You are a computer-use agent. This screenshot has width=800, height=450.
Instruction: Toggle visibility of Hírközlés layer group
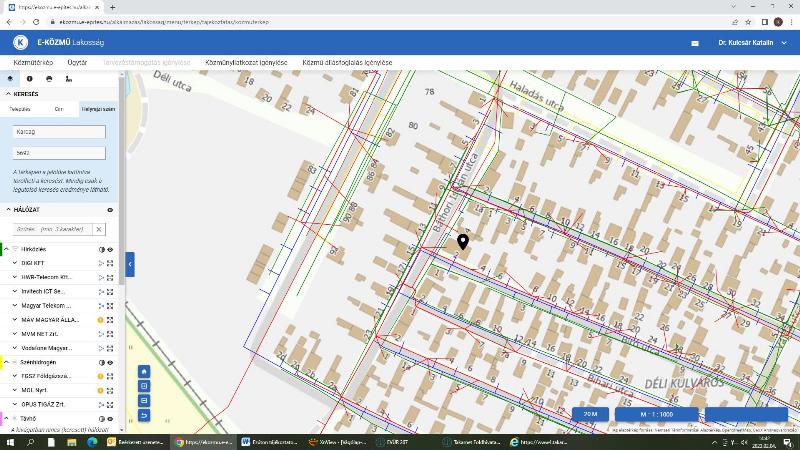(x=110, y=249)
